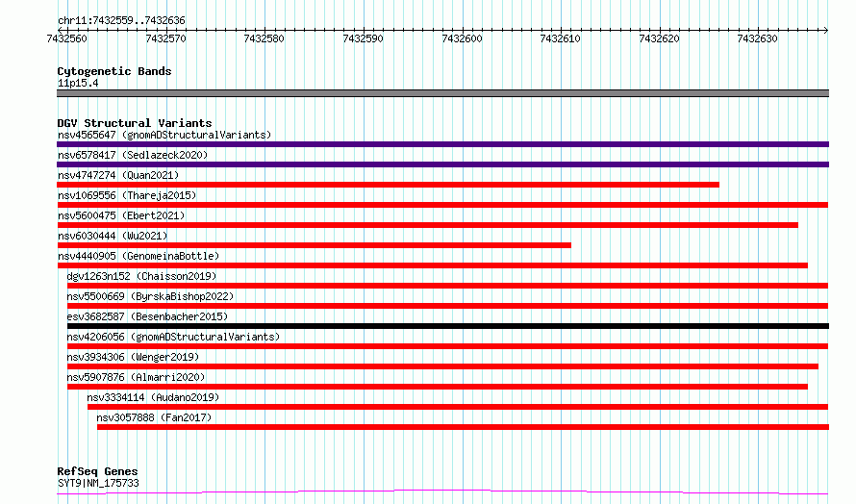Open dgv1263n152 (Chaisson2019) label
Screen dimensions: 856x504
click(x=142, y=276)
